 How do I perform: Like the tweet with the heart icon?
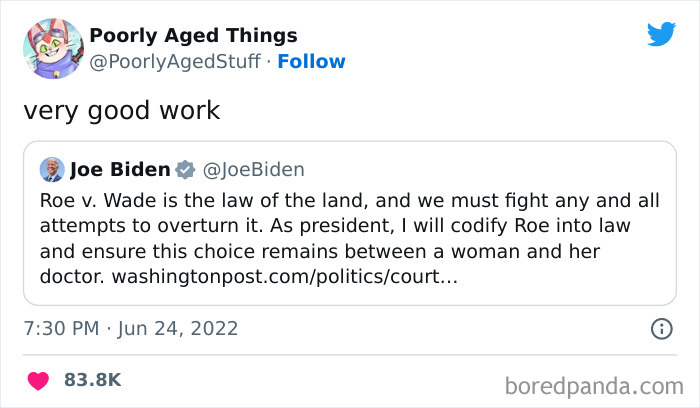[38, 381]
